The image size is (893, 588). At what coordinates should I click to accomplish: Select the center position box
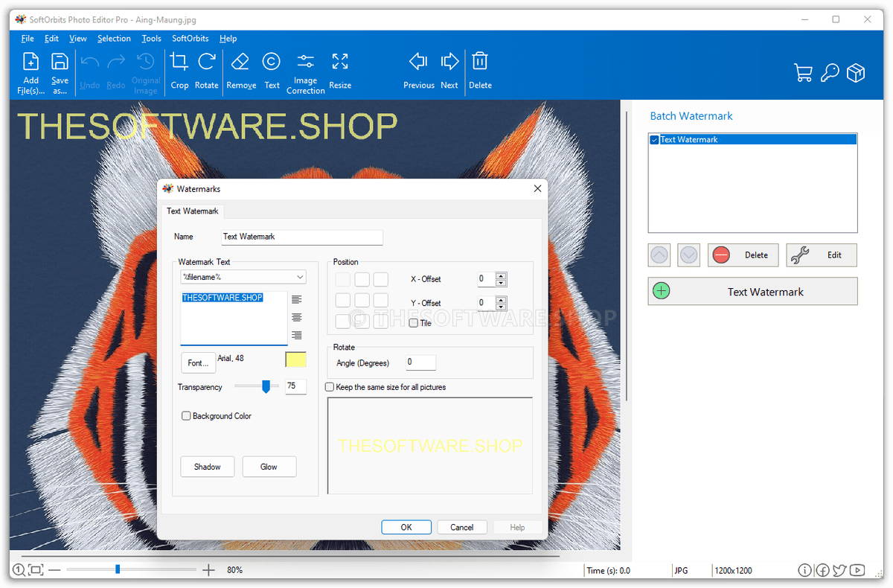click(x=362, y=300)
